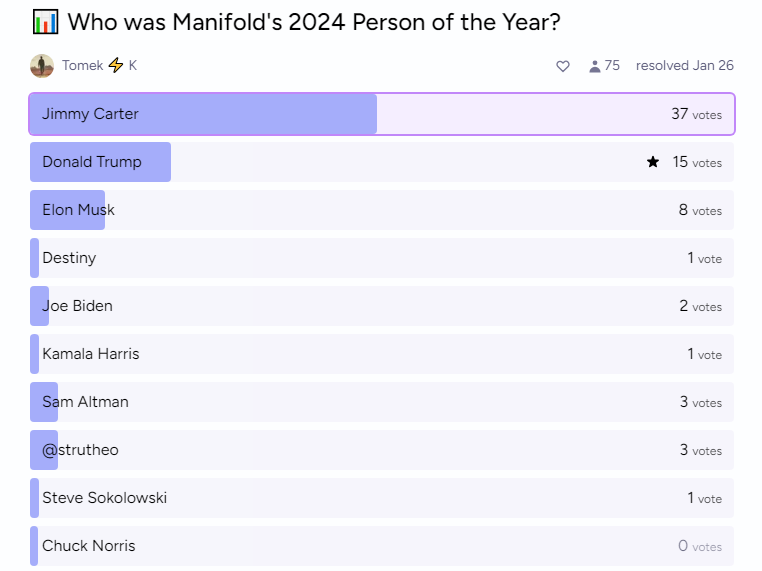Image resolution: width=762 pixels, height=571 pixels.
Task: Open the Tomek username link
Action: pos(83,65)
